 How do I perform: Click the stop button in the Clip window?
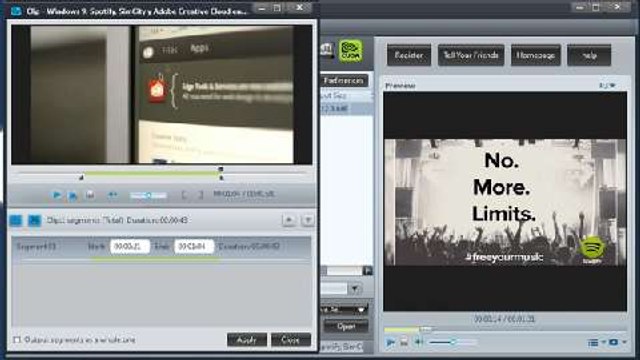[x=90, y=195]
